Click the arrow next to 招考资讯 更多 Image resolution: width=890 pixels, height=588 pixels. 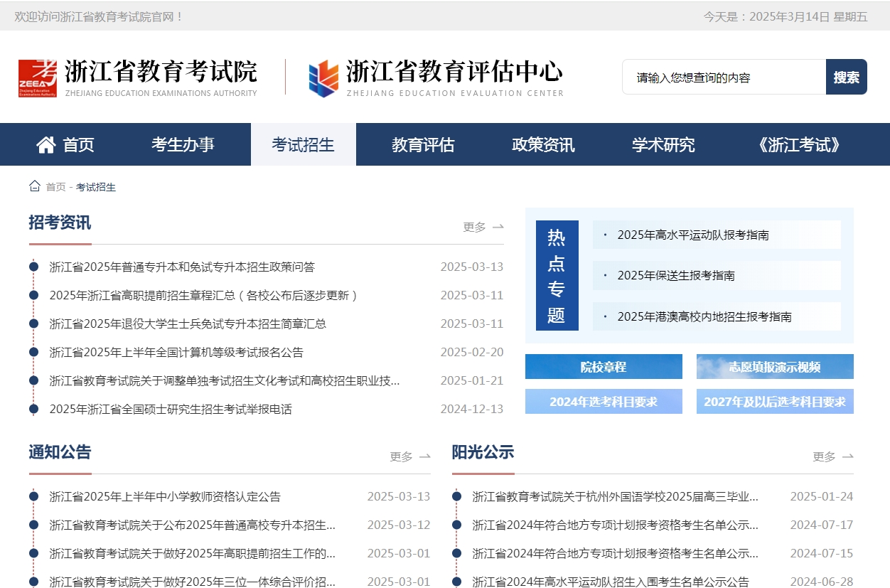[x=498, y=226]
